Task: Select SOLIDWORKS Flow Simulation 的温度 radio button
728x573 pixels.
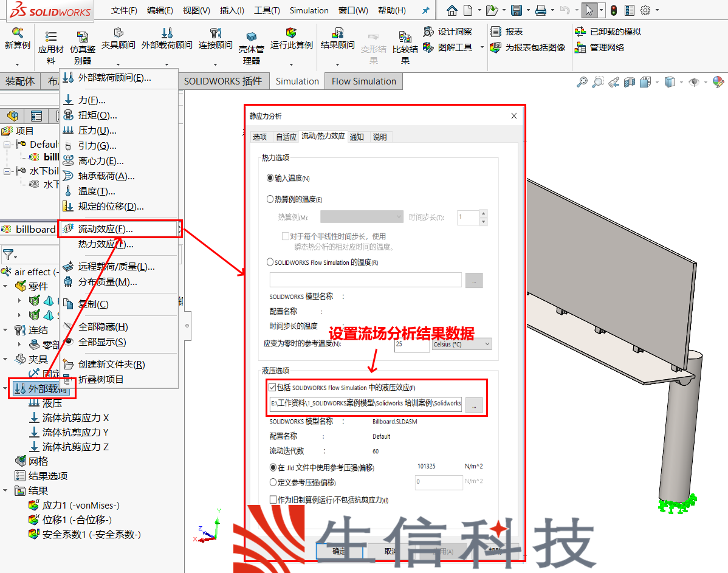Action: [x=270, y=262]
